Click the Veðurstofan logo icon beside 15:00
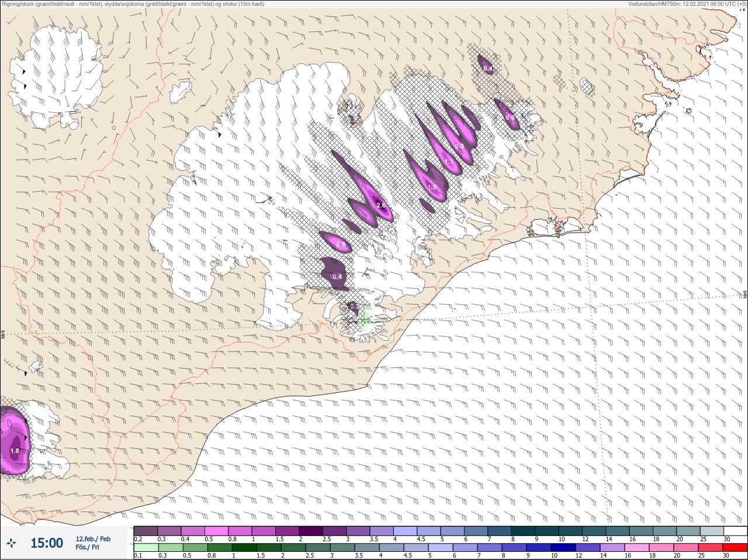The height and width of the screenshot is (560, 748). coord(11,544)
